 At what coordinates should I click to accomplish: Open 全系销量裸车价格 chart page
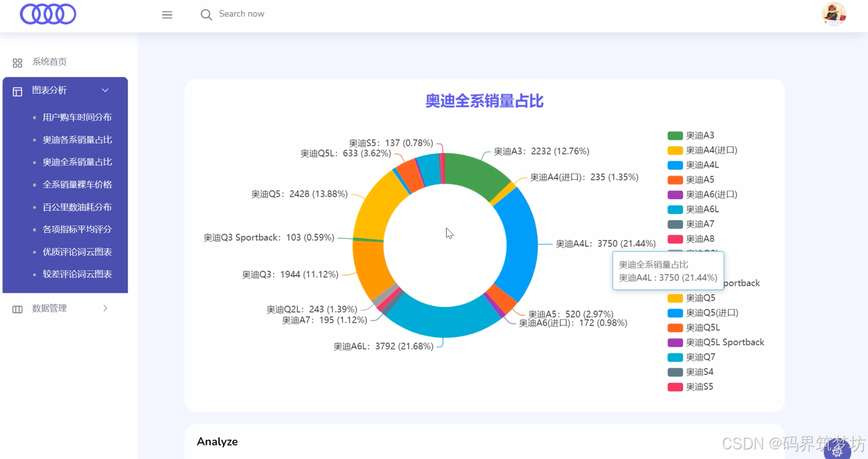pos(77,185)
